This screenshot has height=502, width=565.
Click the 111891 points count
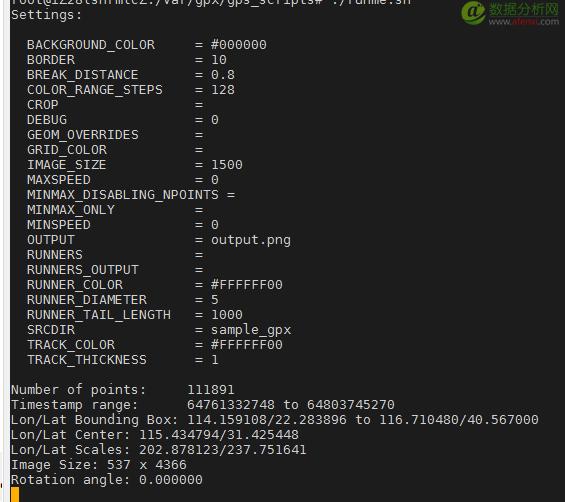click(211, 390)
